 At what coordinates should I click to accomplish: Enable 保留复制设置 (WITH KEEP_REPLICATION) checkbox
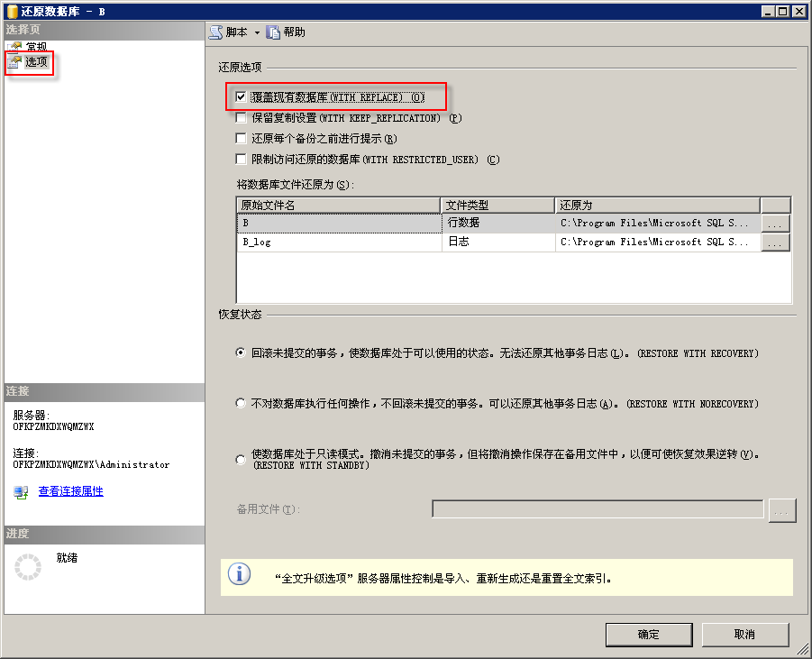click(241, 118)
